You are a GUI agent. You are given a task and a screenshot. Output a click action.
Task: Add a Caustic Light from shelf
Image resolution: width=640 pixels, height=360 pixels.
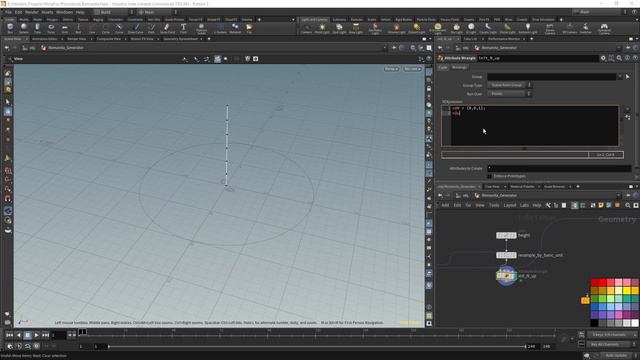coord(488,28)
